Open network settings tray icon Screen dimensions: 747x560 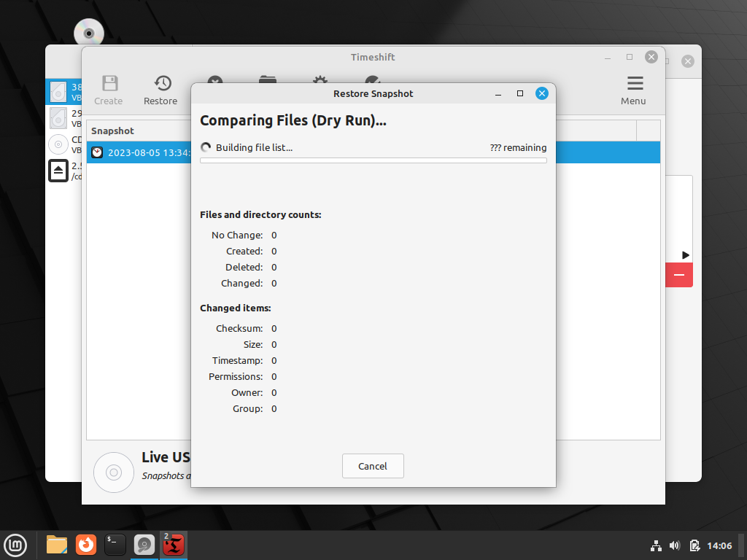point(656,545)
